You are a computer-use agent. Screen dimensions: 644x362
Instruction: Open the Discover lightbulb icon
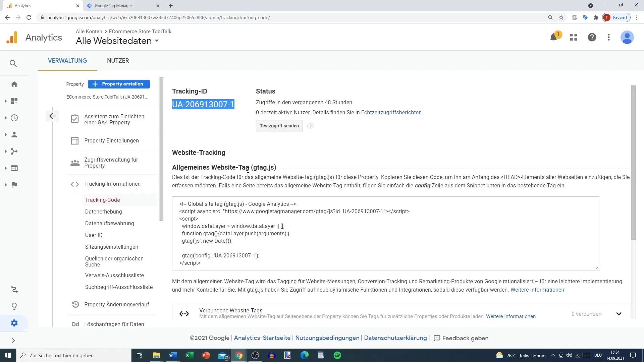14,306
